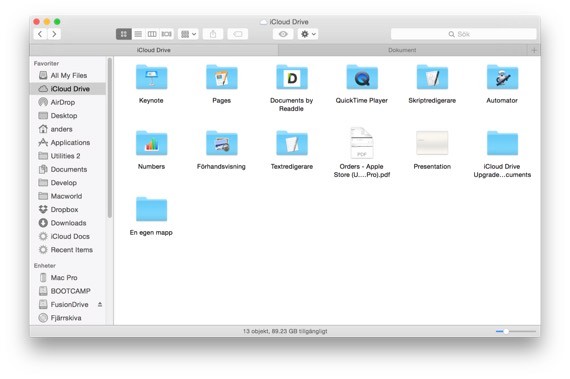Switch to the iCloud Drive tab

(x=154, y=50)
